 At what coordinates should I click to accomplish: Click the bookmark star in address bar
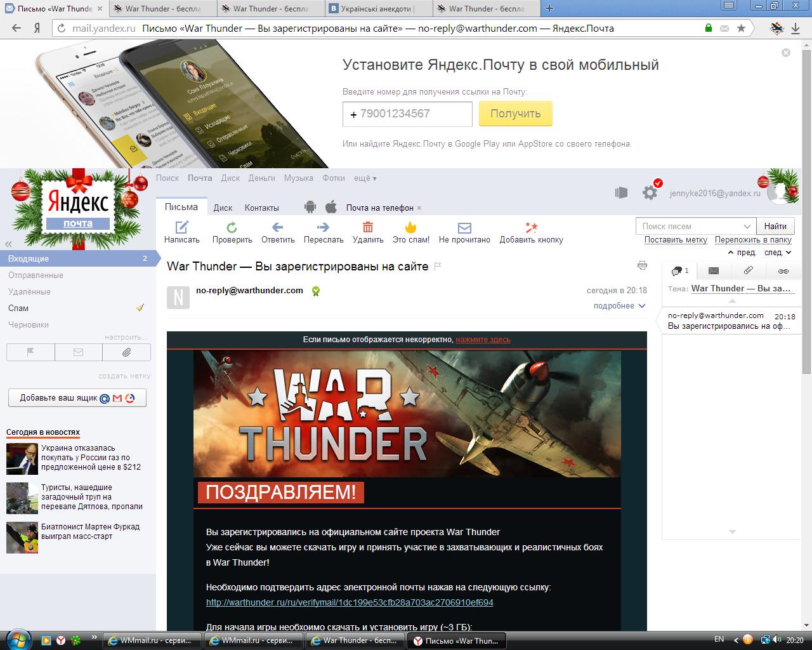(741, 28)
